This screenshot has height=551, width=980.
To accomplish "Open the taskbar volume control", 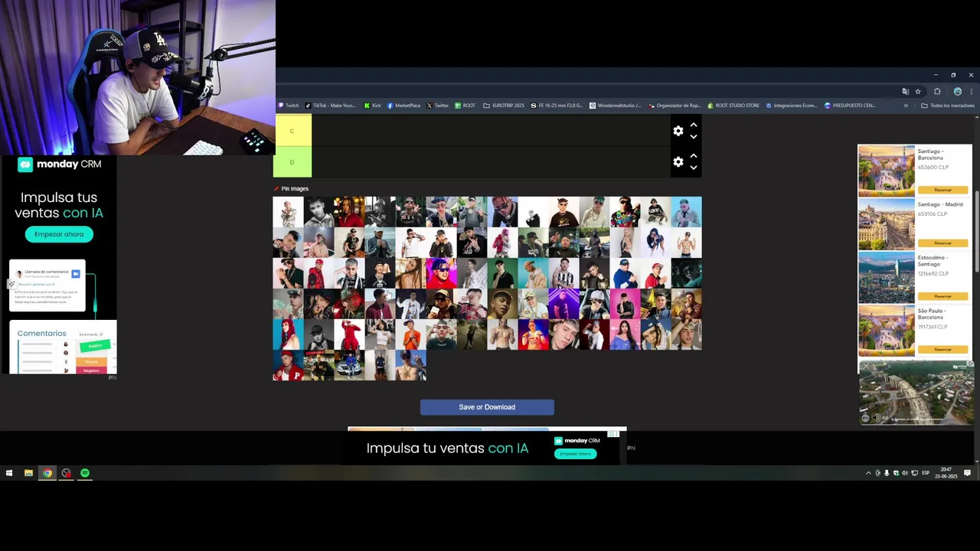I will pos(904,473).
